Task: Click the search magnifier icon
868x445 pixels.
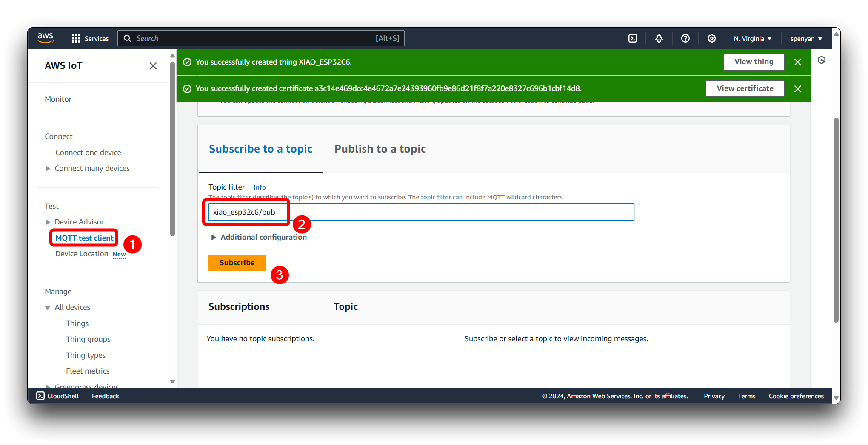Action: click(x=127, y=38)
